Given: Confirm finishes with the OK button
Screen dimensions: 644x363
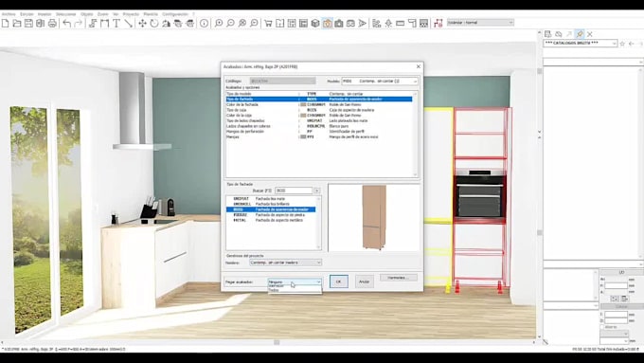Looking at the screenshot, I should (x=338, y=281).
